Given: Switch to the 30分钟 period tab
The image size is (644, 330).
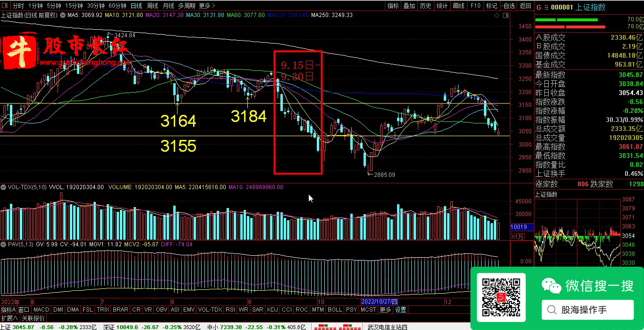Looking at the screenshot, I should click(x=96, y=6).
